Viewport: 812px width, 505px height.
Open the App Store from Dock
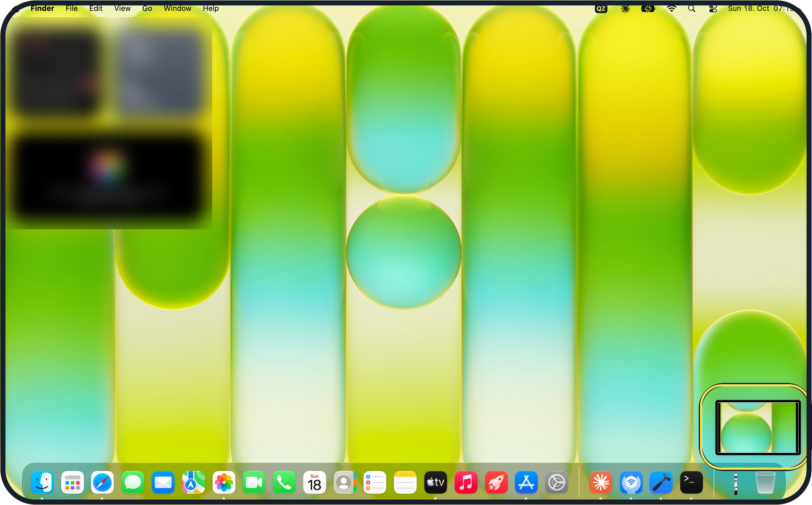(526, 482)
